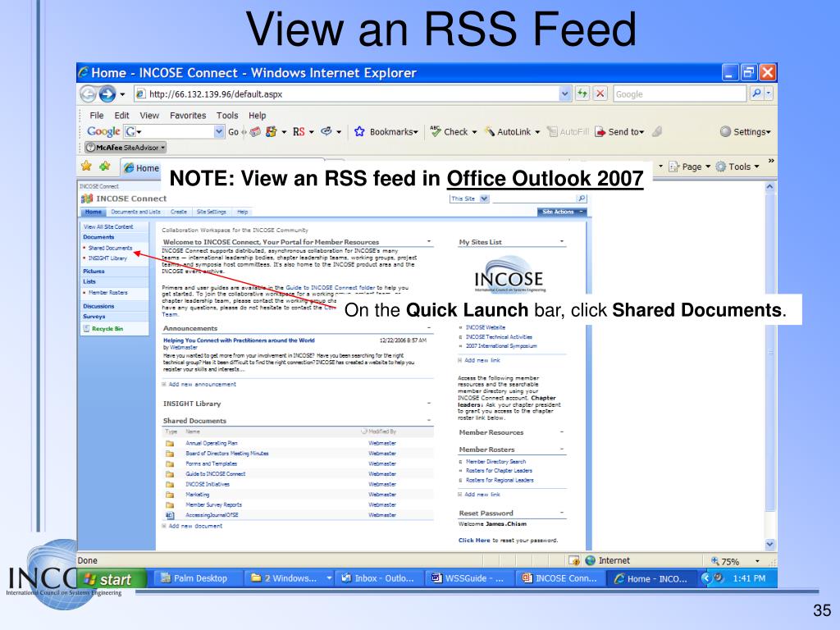Open the Edit menu

coord(121,115)
